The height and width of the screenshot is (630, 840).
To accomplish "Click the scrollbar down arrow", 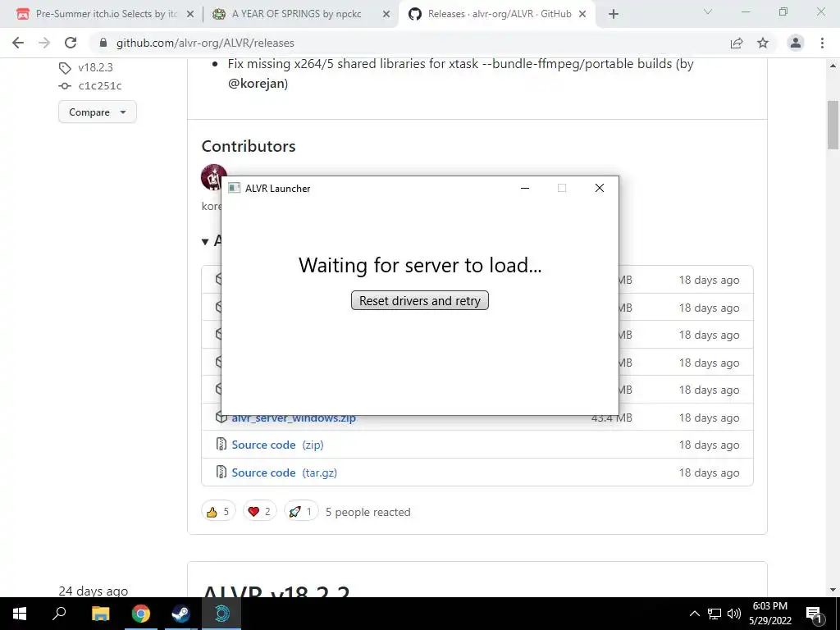I will [x=833, y=590].
